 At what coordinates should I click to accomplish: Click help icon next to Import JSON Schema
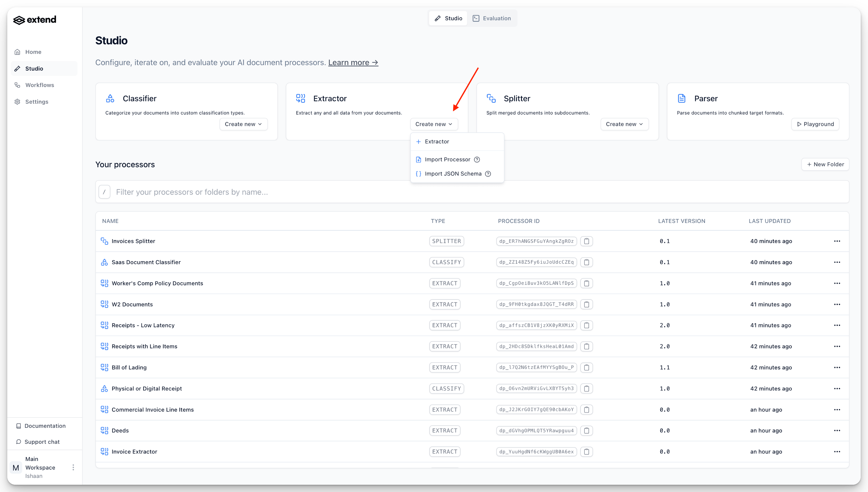tap(488, 174)
